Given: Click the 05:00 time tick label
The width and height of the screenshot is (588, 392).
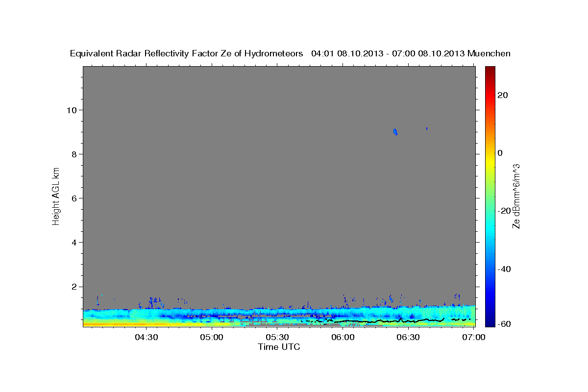Looking at the screenshot, I should point(212,337).
